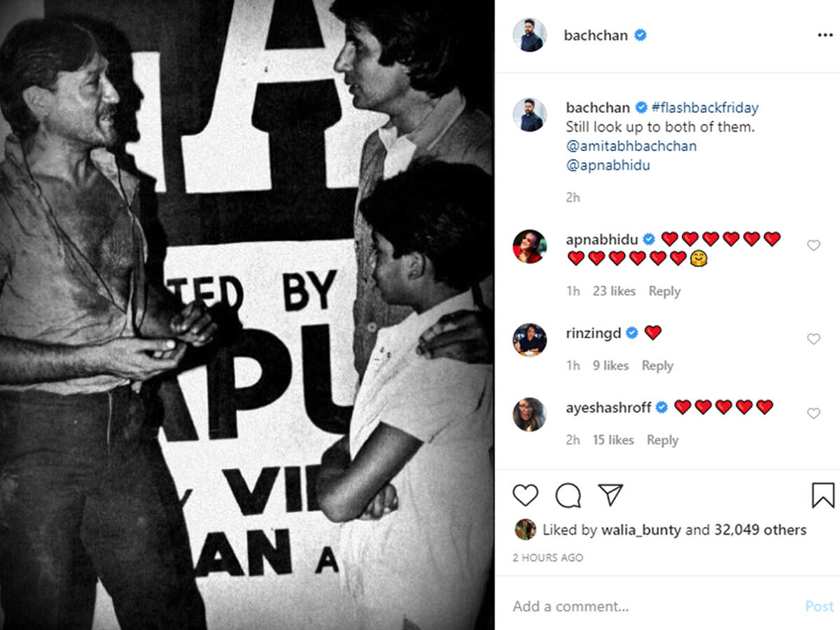Open the comment bubble icon
Screen dimensions: 840x630
point(568,496)
